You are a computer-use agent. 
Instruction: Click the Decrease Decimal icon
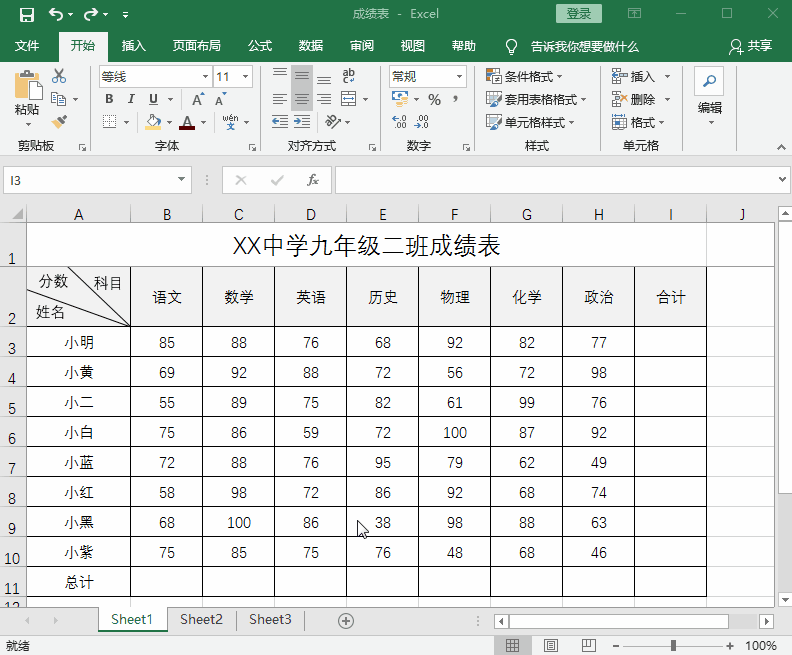421,122
